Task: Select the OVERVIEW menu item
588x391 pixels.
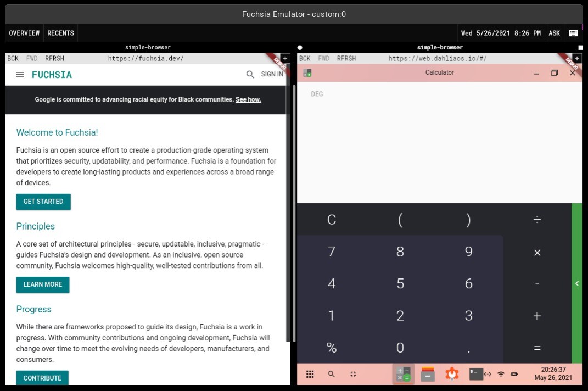Action: (24, 33)
